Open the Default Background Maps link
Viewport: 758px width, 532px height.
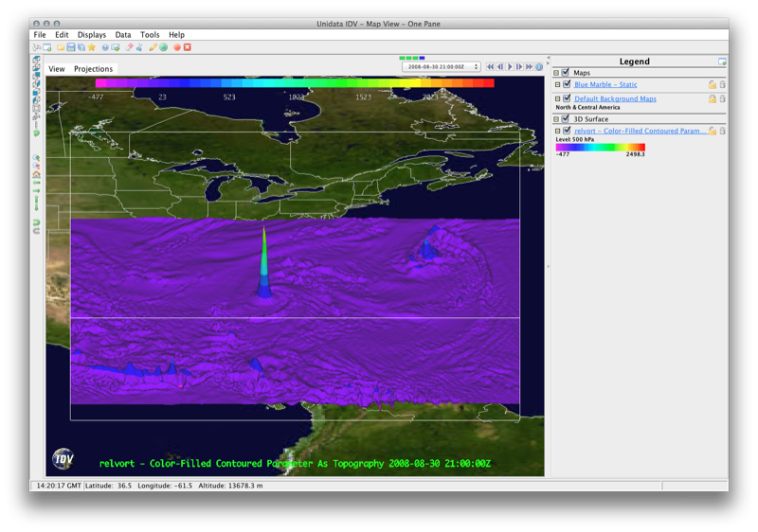(x=615, y=98)
